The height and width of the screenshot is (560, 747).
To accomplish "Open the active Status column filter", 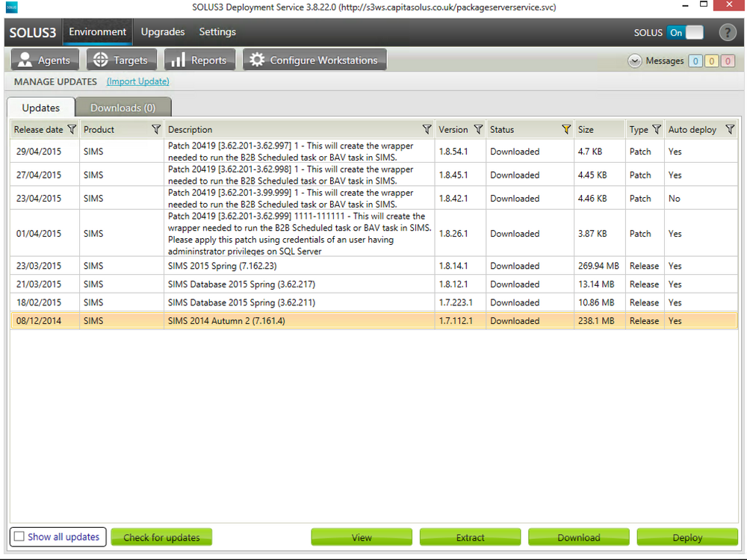I will pyautogui.click(x=566, y=129).
